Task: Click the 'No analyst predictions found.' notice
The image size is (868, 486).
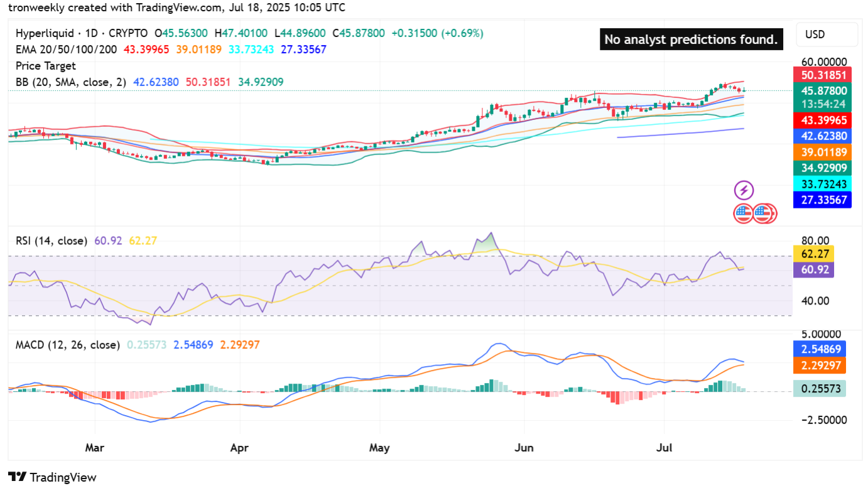Action: pos(691,40)
